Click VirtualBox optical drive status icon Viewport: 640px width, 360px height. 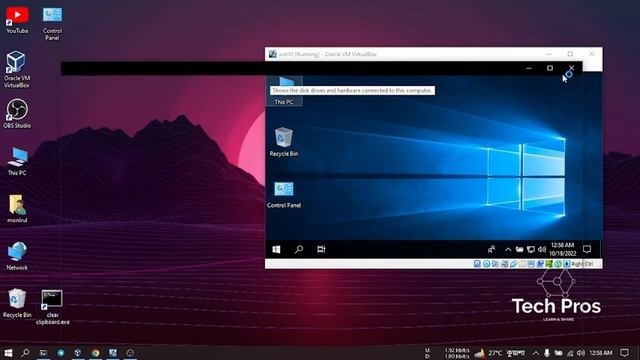click(x=486, y=264)
